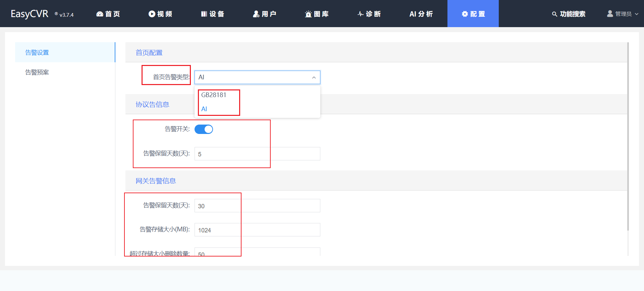This screenshot has width=644, height=291.
Task: Click the gear icon beside 配置
Action: [x=465, y=14]
